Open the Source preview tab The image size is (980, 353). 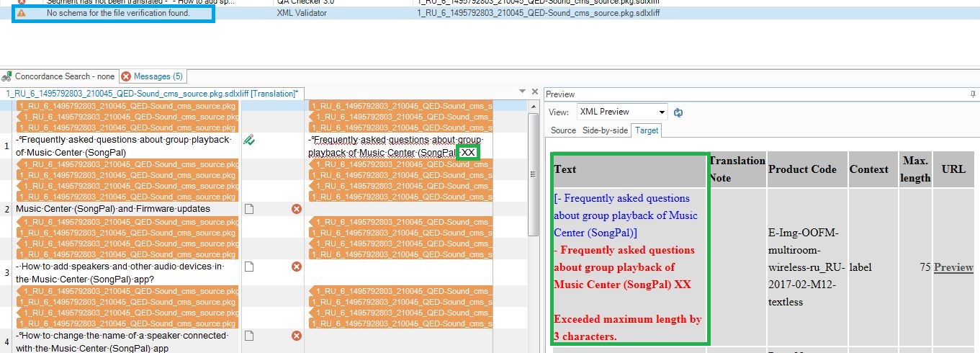(563, 130)
